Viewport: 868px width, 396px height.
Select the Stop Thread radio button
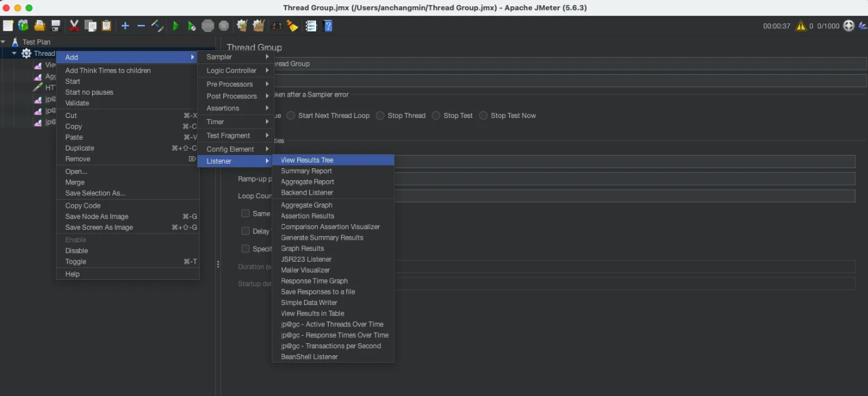coord(380,115)
